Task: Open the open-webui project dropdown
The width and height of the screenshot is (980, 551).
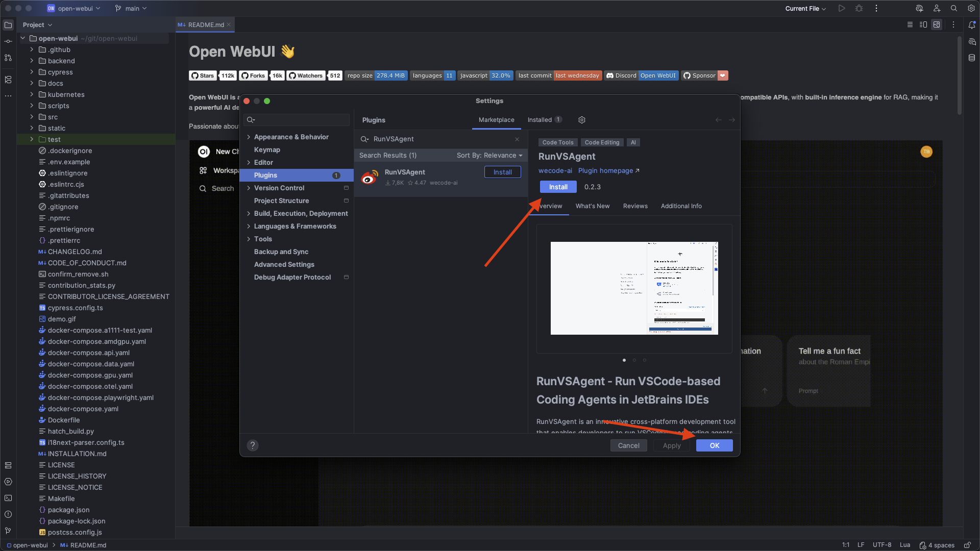Action: point(74,9)
